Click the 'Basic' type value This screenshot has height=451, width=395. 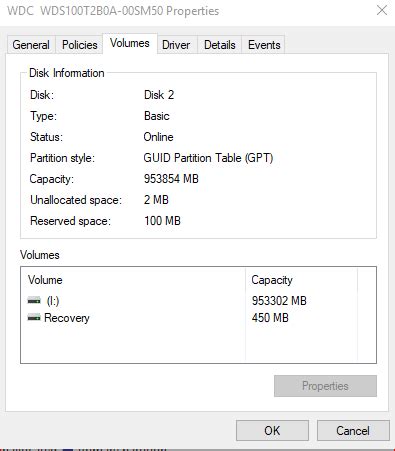coord(157,116)
